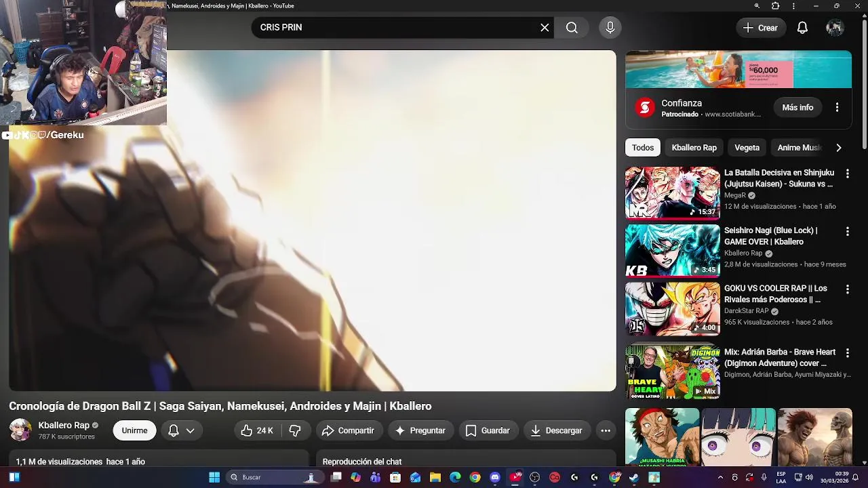Click the video title Cronología de Dragon Ball Z
The width and height of the screenshot is (868, 488).
pyautogui.click(x=220, y=406)
